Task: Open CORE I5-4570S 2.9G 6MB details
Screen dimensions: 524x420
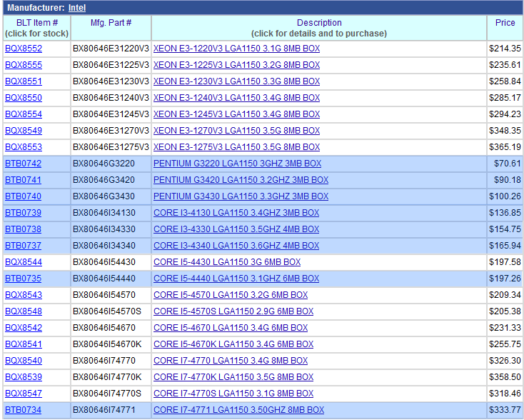Action: [x=233, y=311]
